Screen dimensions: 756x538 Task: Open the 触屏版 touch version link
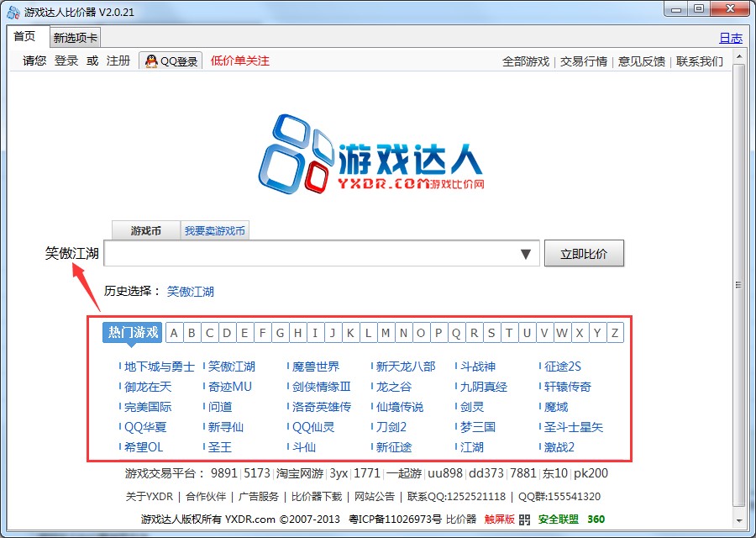500,520
